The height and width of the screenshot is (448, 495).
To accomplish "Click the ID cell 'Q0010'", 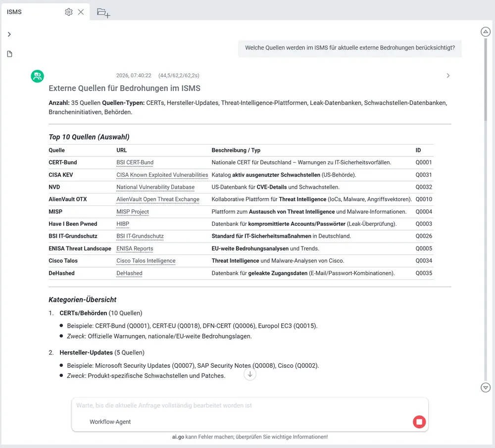I will [x=423, y=199].
